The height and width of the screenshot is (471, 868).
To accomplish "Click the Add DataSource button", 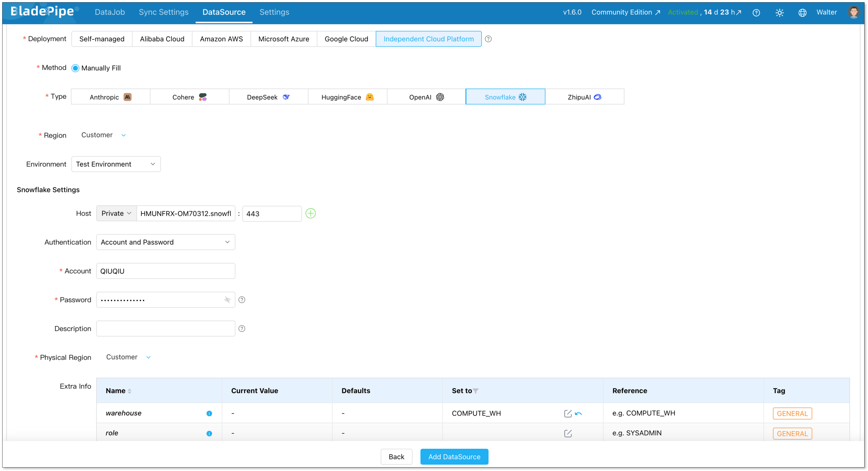I will (454, 457).
